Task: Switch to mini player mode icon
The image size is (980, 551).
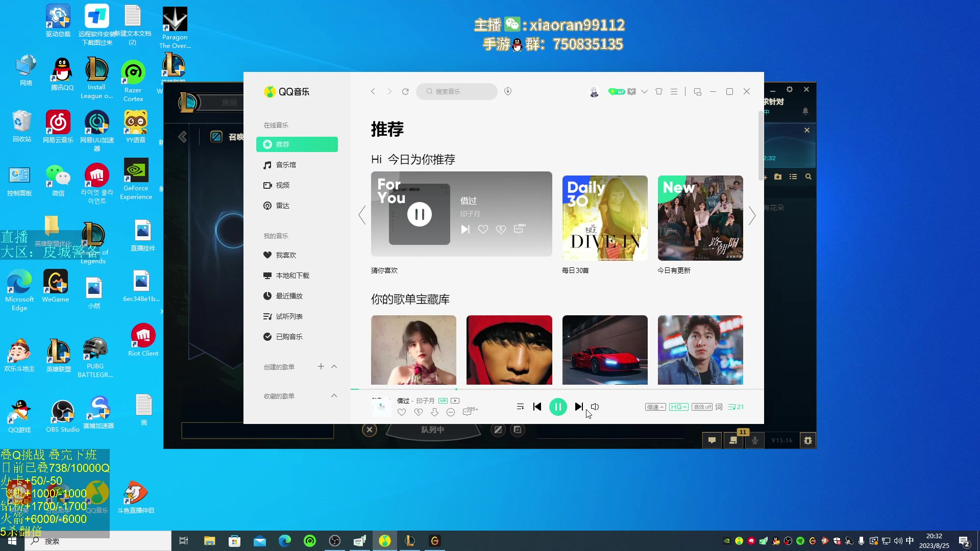Action: (x=698, y=92)
